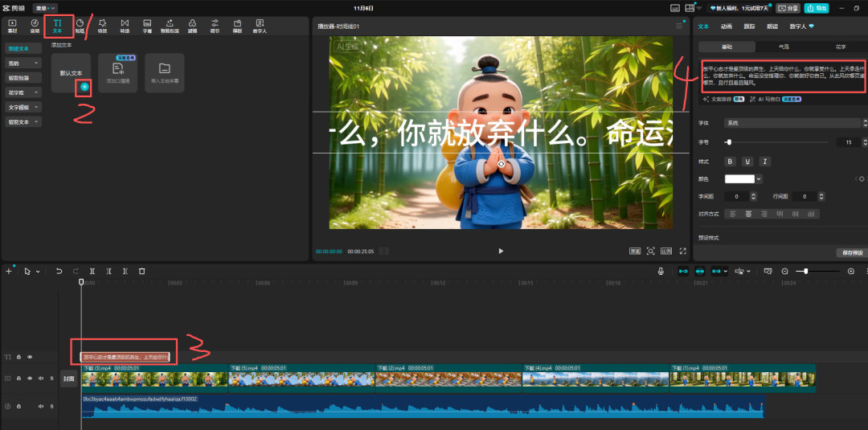The image size is (868, 430).
Task: Click the 贴纸 (Stickers) toolbar icon
Action: (x=80, y=26)
